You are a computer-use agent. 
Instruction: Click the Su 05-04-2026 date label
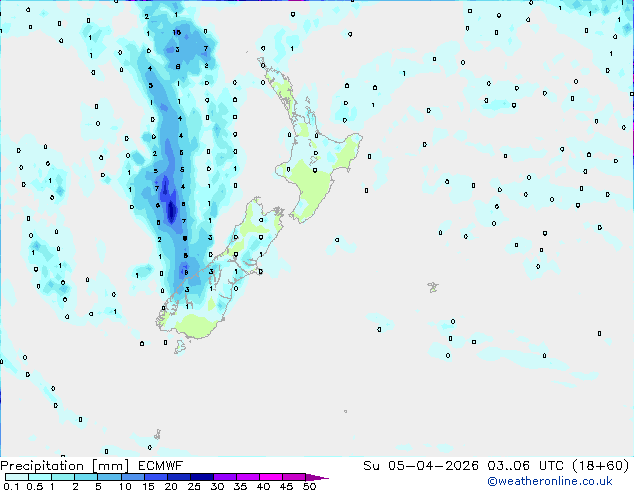[421, 466]
